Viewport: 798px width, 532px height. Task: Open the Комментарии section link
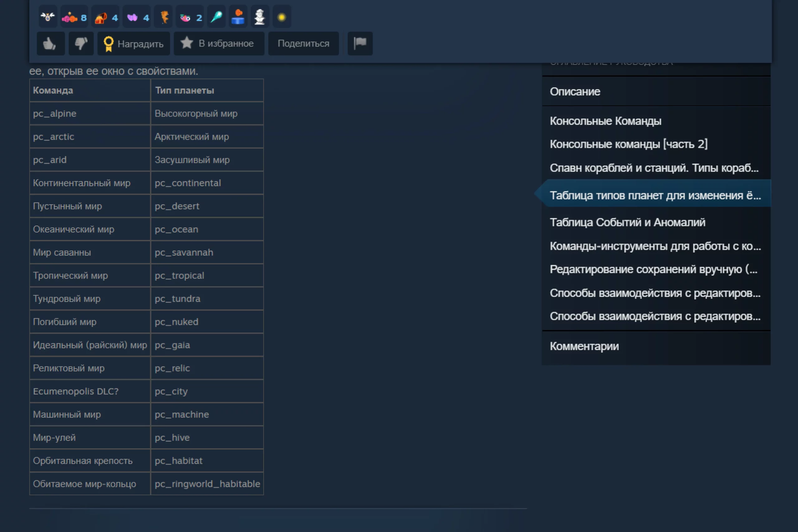tap(584, 346)
